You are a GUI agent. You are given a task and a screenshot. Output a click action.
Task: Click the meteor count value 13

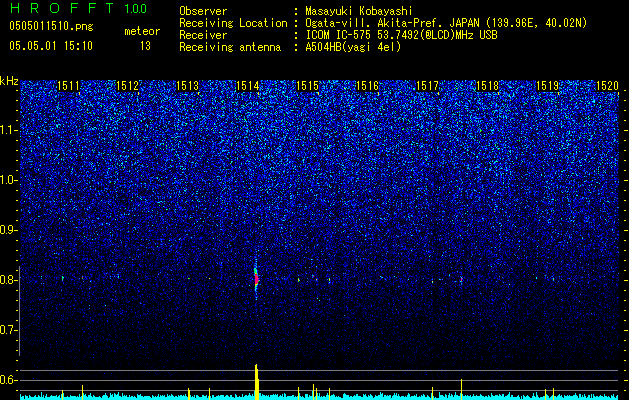145,46
